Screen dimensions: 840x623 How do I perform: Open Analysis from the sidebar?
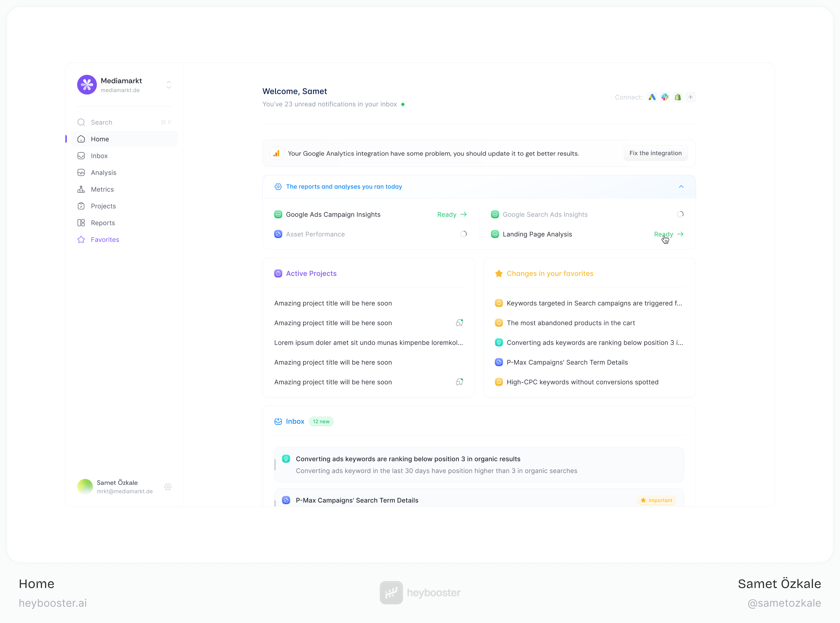point(103,172)
